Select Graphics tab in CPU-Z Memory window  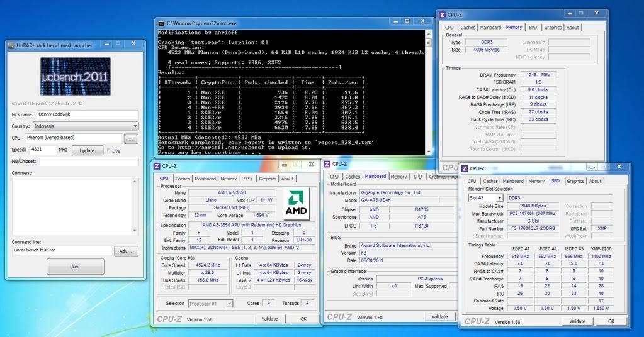[x=553, y=28]
